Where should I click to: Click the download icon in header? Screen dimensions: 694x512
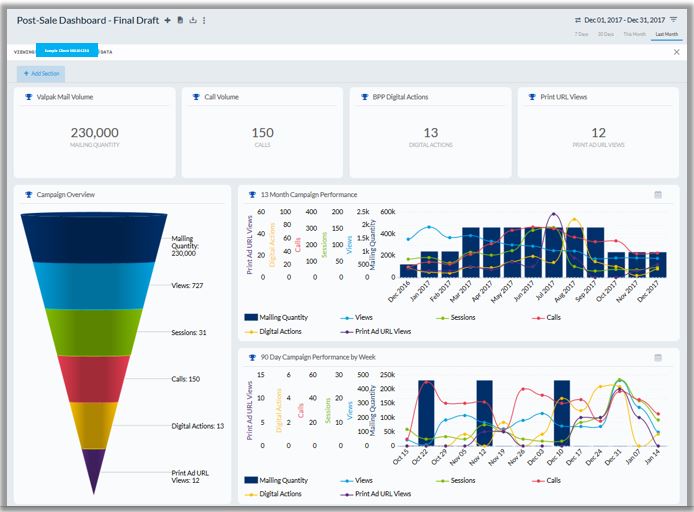(x=192, y=20)
